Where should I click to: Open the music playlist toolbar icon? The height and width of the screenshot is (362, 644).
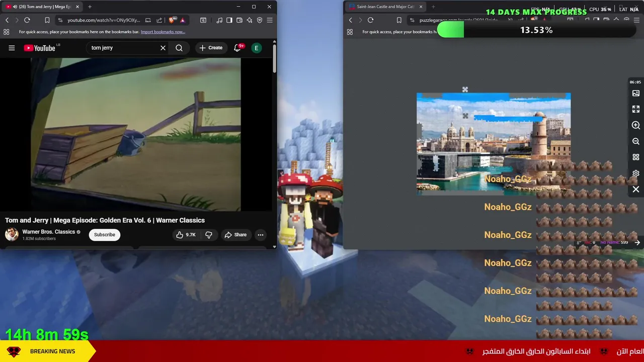(219, 20)
